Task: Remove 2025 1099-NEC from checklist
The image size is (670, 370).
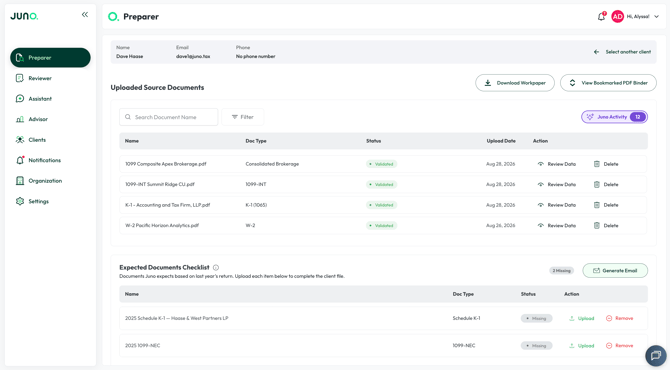Action: click(620, 346)
